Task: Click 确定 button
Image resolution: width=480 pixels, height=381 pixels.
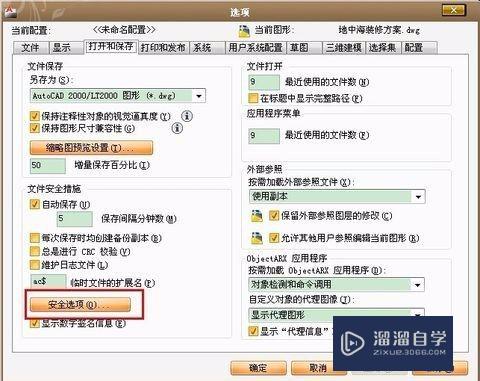Action: pos(258,368)
